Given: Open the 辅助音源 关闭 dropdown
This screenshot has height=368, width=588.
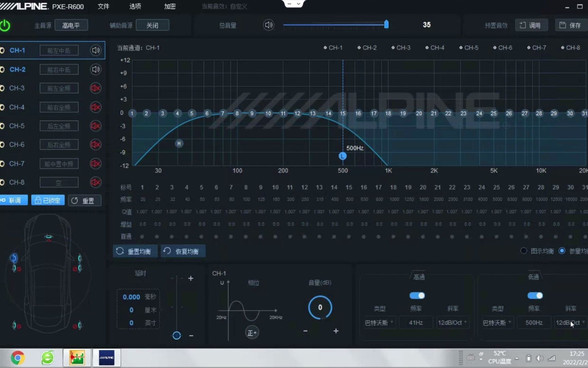Looking at the screenshot, I should (152, 25).
